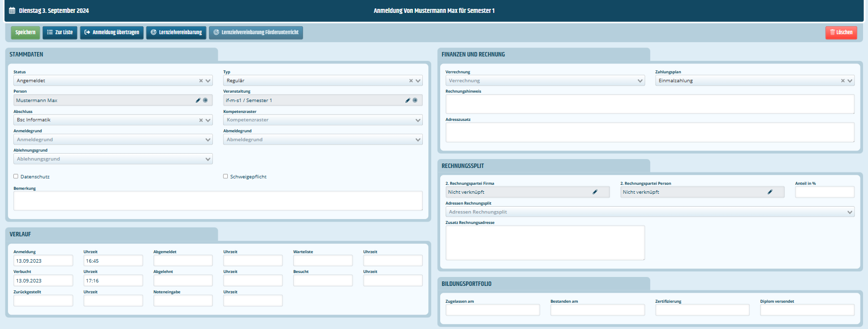Click the Zugelassen am field

[x=493, y=310]
